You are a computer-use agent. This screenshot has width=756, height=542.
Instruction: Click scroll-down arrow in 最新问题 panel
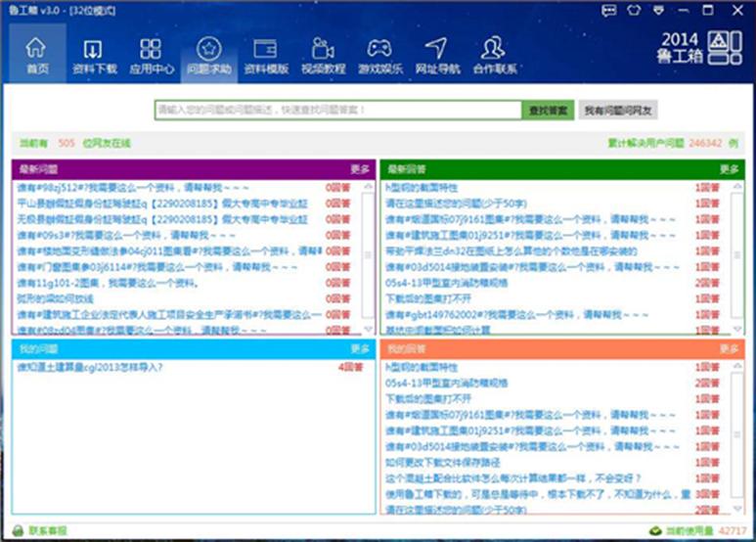368,329
